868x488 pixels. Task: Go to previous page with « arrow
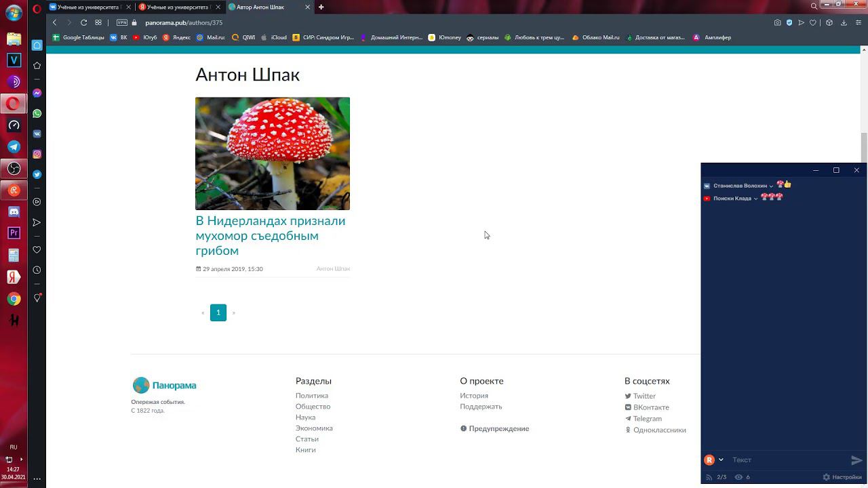203,312
